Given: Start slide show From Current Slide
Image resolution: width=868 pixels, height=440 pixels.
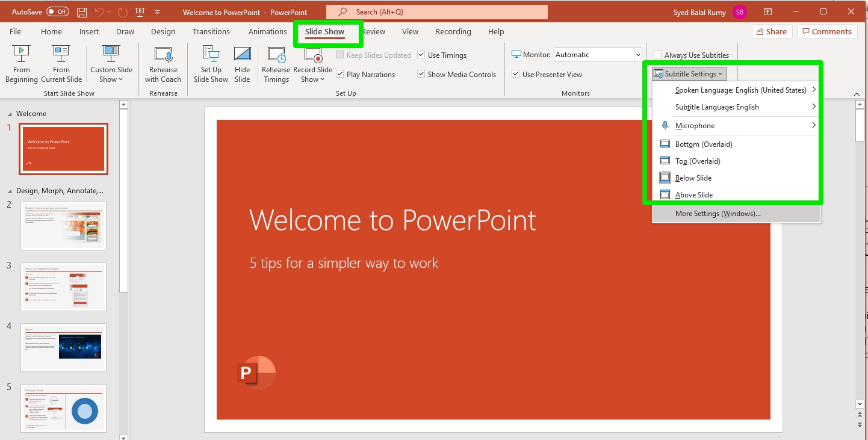Looking at the screenshot, I should point(61,64).
